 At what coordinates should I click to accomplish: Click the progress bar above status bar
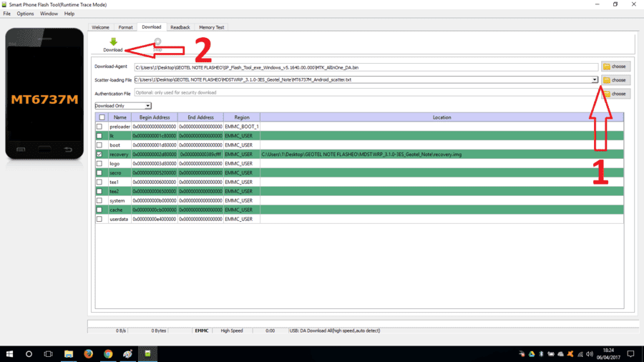pyautogui.click(x=363, y=324)
